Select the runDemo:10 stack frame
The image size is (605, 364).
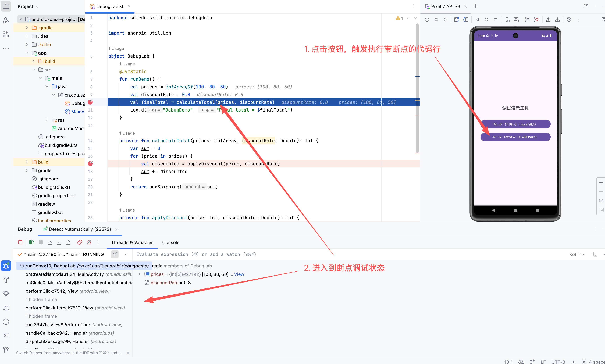[84, 266]
